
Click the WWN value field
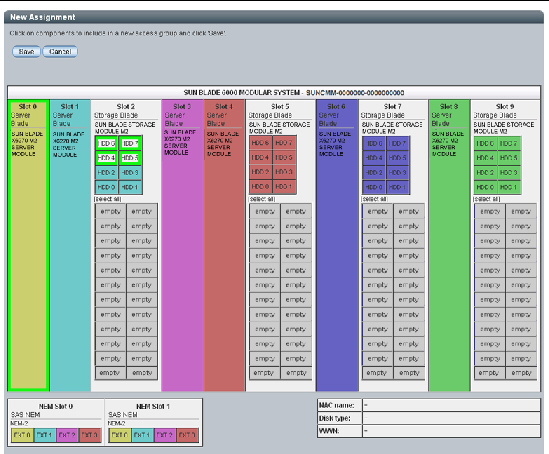pyautogui.click(x=451, y=431)
